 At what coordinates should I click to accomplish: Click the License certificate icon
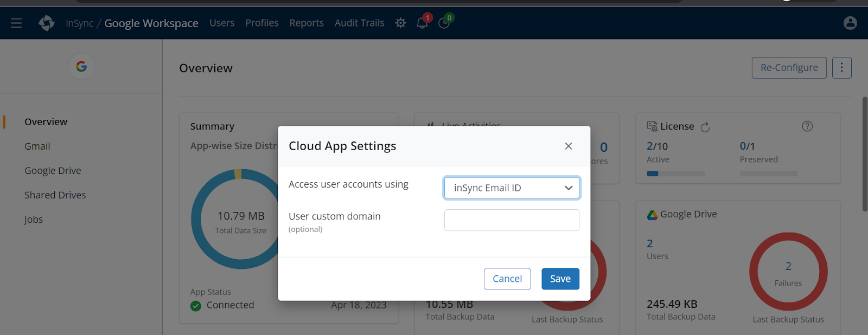click(x=652, y=126)
